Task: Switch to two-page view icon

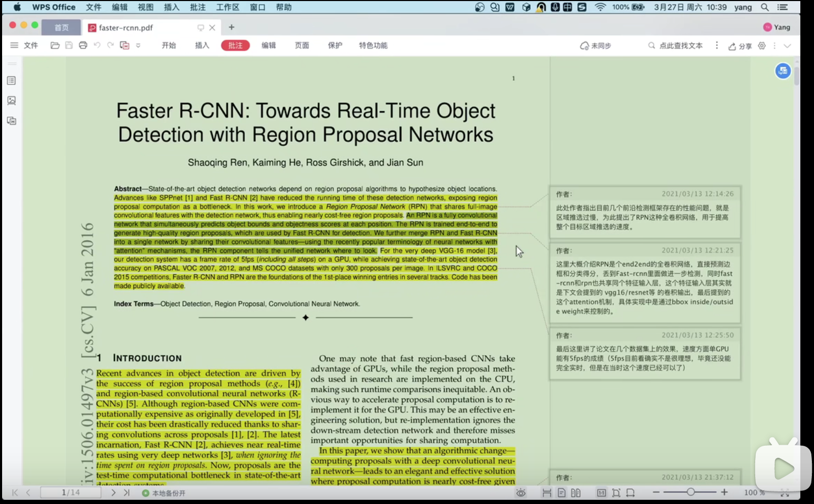Action: click(576, 492)
